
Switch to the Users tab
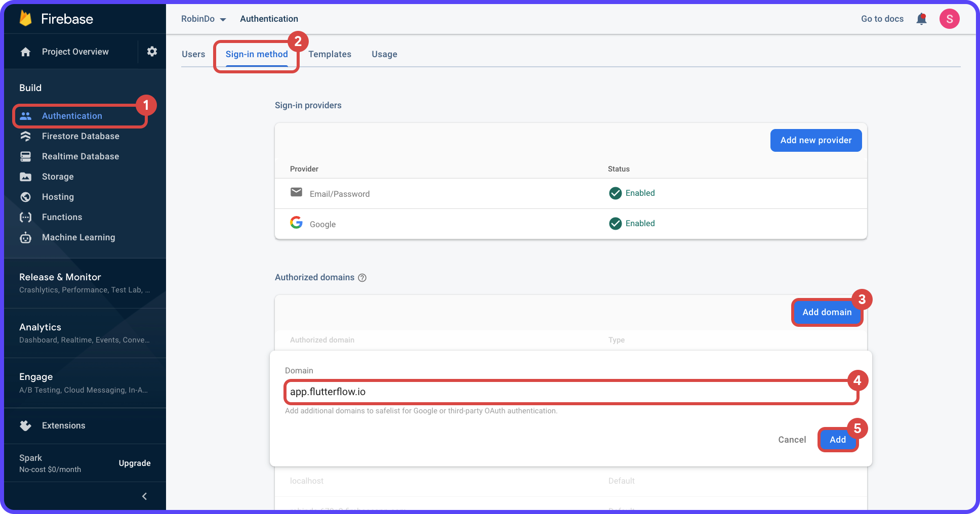pos(193,54)
